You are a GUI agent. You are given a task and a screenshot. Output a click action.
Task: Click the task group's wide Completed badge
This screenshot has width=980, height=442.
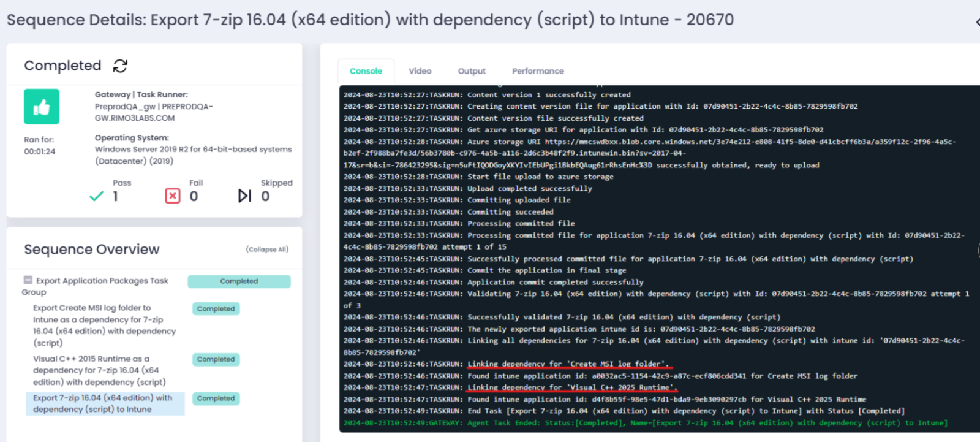click(239, 281)
